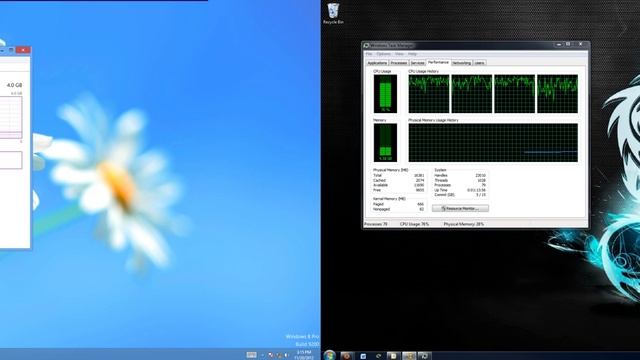Screen dimensions: 640x360
Task: Open the Help menu in Task Manager
Action: coord(412,54)
